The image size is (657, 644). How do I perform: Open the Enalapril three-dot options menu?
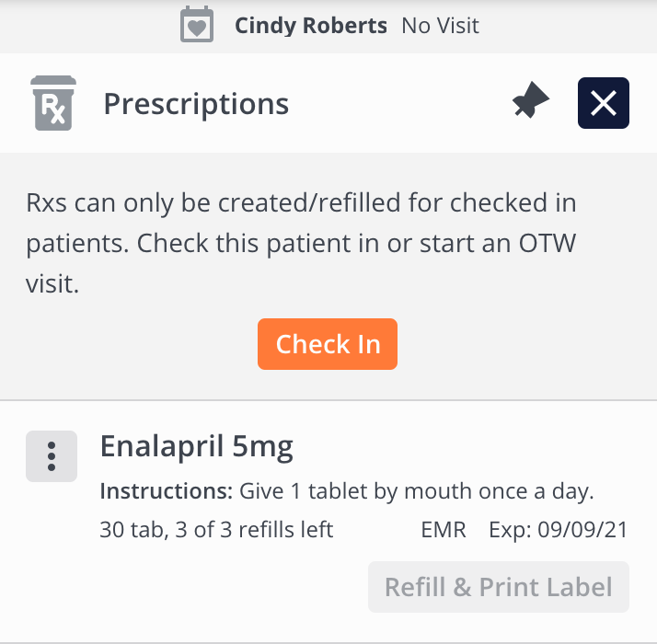[52, 455]
